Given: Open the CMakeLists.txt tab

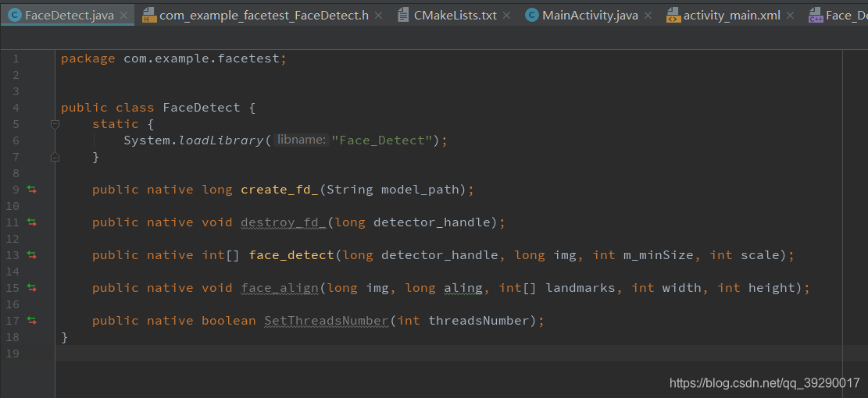Looking at the screenshot, I should tap(455, 16).
